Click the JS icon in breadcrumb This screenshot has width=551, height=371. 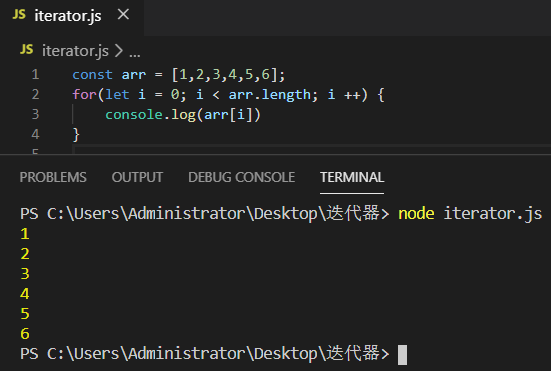click(27, 50)
